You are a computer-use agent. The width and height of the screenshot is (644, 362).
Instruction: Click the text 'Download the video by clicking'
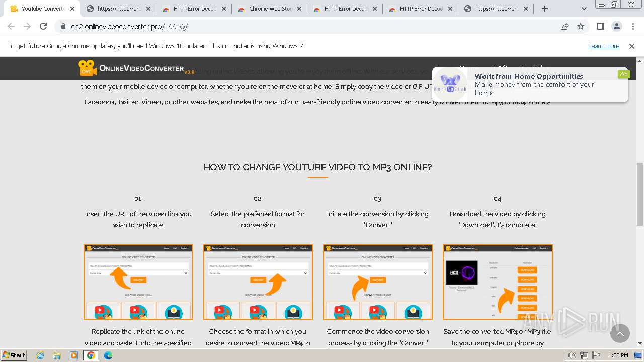pyautogui.click(x=498, y=214)
